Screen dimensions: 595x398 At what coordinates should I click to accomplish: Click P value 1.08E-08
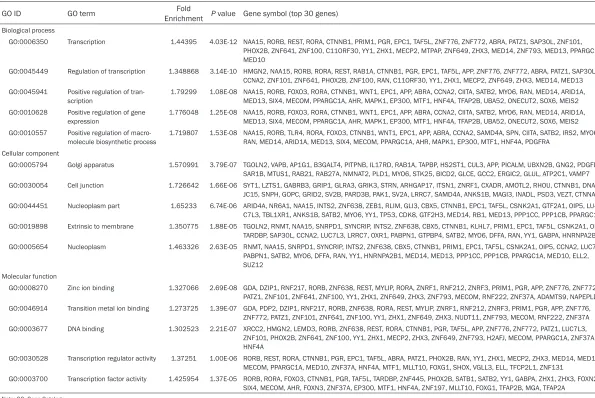[223, 92]
